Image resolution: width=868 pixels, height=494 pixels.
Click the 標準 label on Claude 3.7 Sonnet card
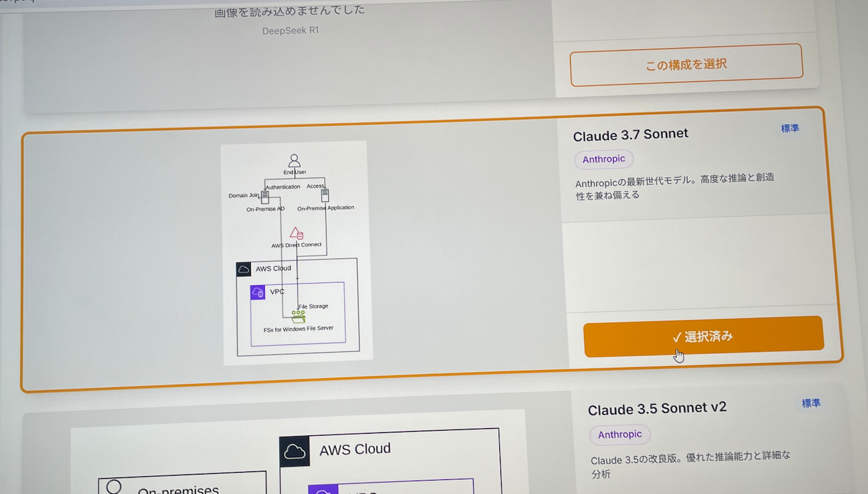pyautogui.click(x=790, y=129)
